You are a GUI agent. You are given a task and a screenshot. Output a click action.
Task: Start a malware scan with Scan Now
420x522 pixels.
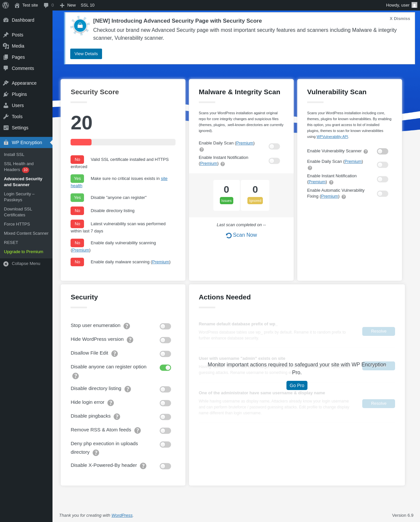coord(241,235)
